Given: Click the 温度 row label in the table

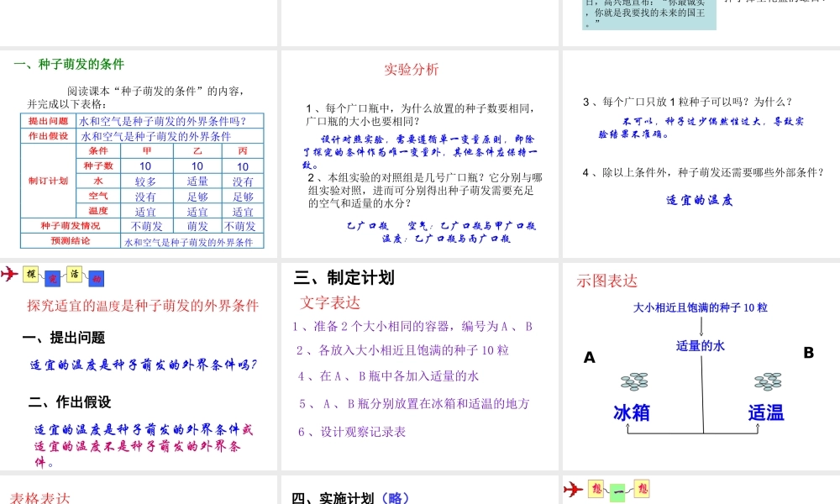Looking at the screenshot, I should (x=98, y=211).
